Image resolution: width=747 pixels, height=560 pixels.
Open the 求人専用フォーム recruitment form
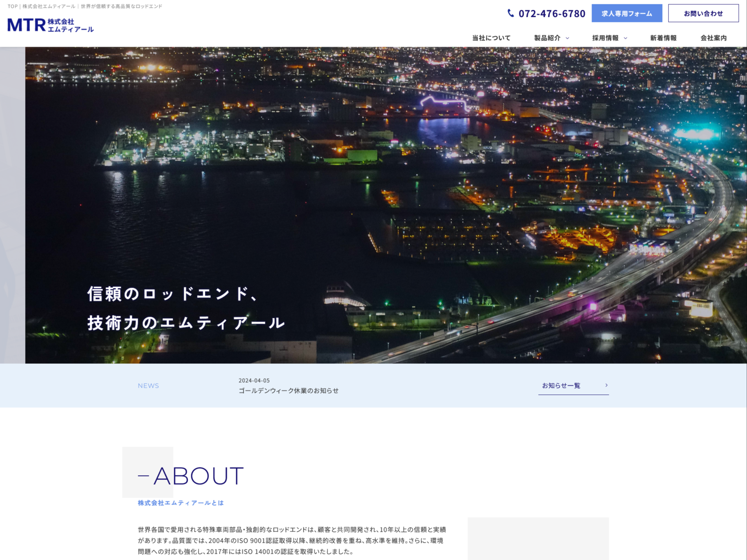click(x=627, y=13)
